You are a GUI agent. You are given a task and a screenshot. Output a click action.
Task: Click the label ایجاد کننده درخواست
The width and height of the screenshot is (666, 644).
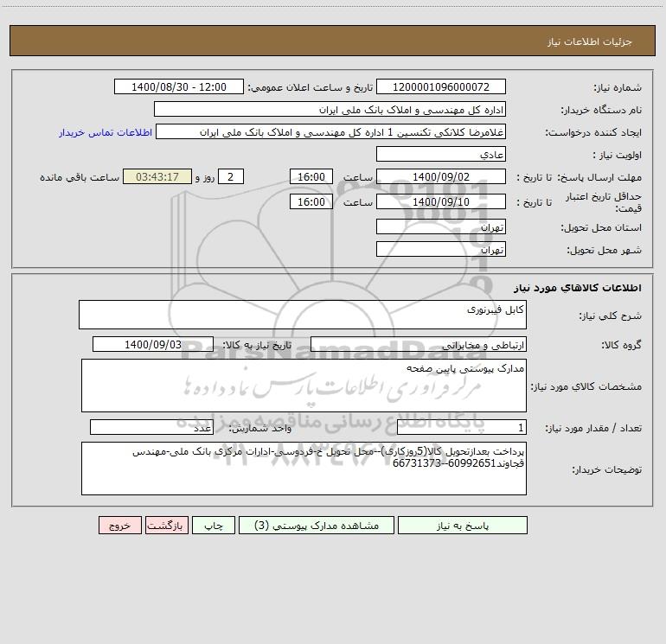pyautogui.click(x=593, y=132)
